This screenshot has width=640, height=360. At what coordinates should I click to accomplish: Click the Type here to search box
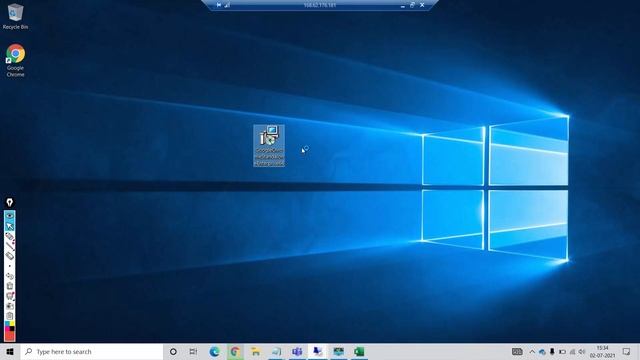pyautogui.click(x=91, y=351)
